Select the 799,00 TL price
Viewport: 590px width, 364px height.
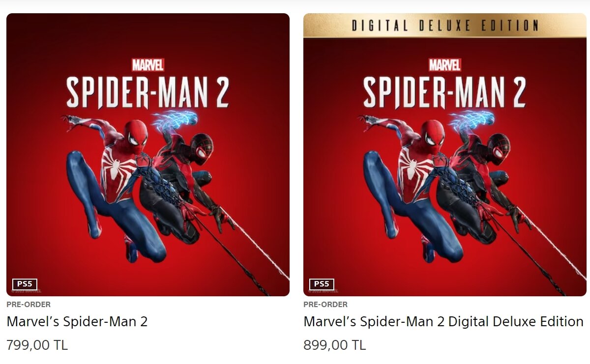coord(37,345)
